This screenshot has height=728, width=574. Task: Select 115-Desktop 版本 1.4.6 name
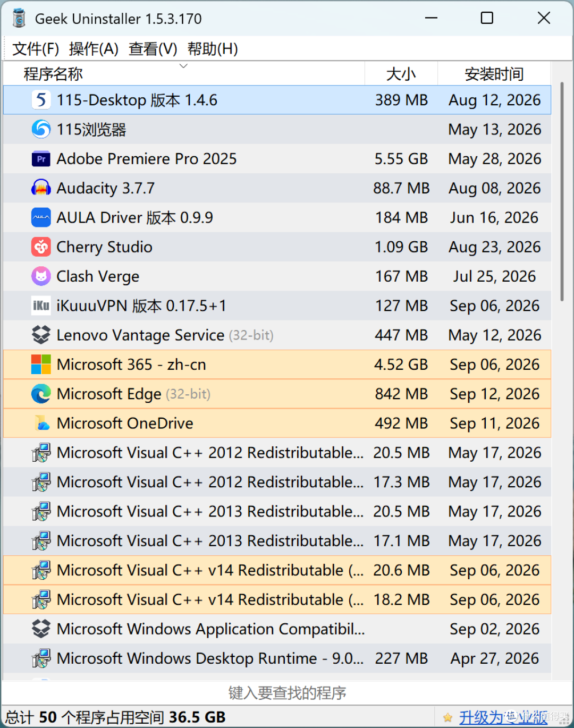click(137, 100)
